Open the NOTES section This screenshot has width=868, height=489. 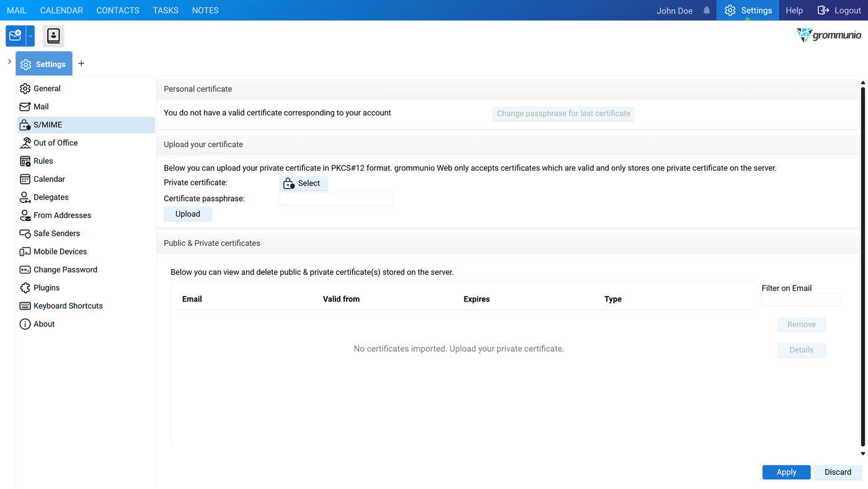[x=205, y=11]
